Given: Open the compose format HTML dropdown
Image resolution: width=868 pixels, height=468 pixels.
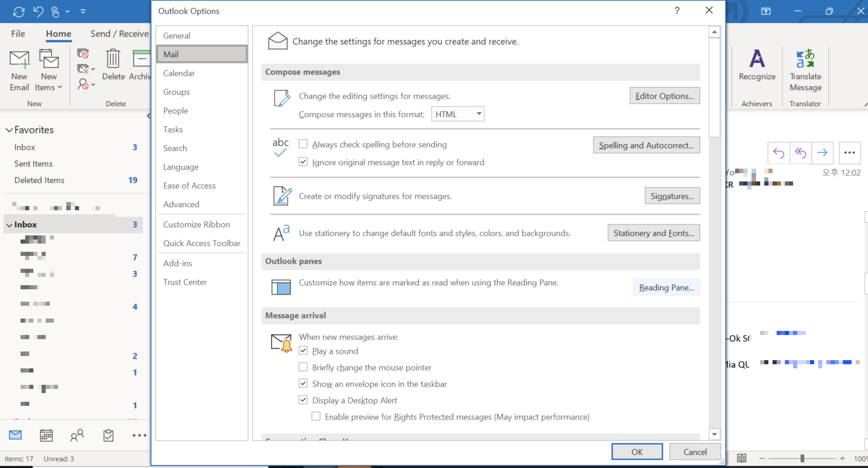Looking at the screenshot, I should click(458, 114).
